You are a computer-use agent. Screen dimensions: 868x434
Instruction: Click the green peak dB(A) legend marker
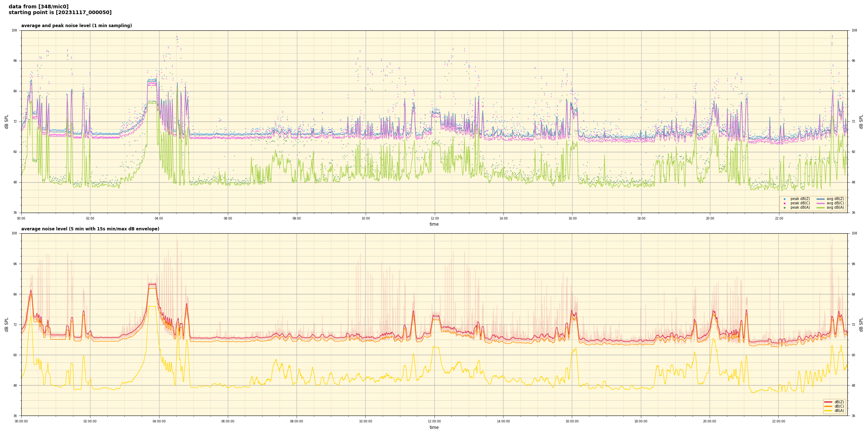[784, 208]
